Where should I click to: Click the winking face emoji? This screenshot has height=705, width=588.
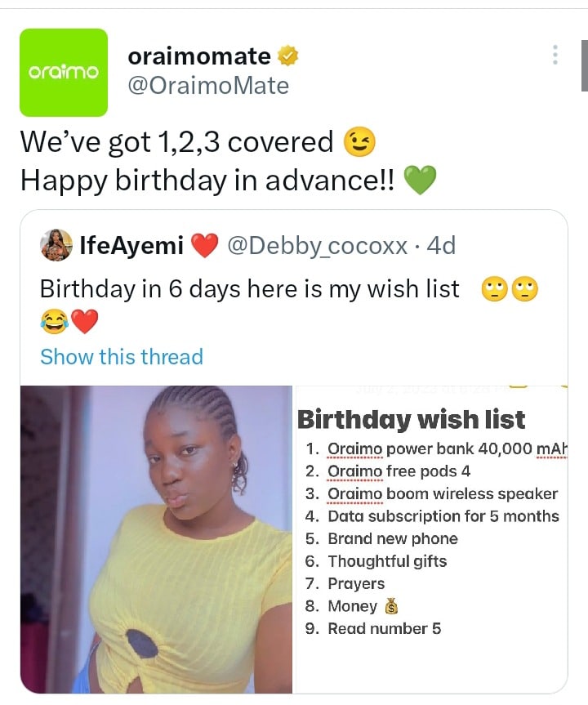[x=356, y=142]
